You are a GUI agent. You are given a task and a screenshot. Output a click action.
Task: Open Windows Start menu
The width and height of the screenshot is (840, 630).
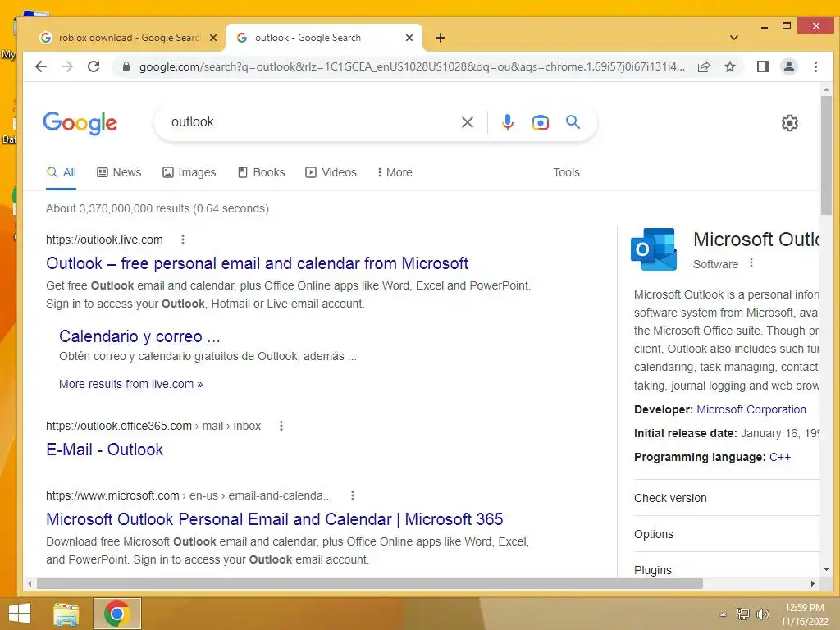pos(20,614)
